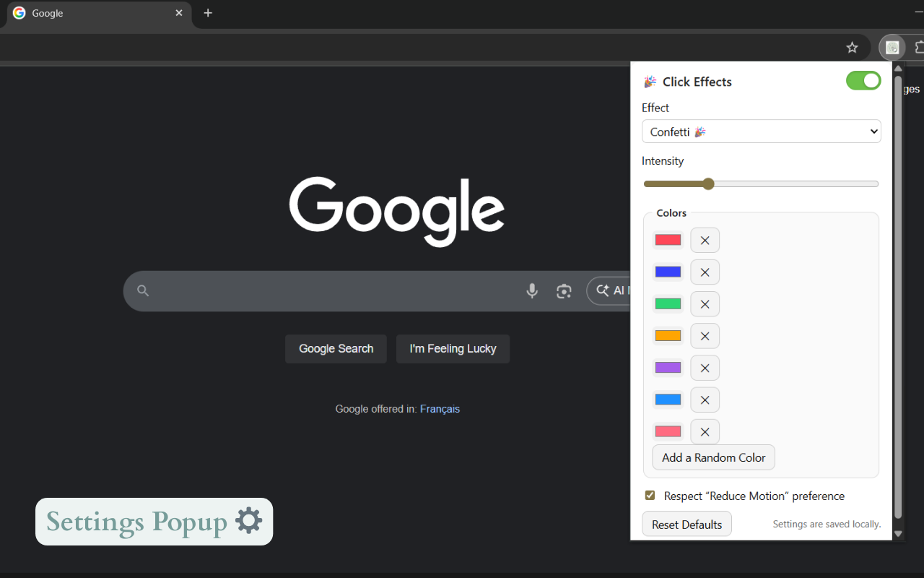Open the orange color swatch picker
The image size is (924, 578).
tap(668, 335)
